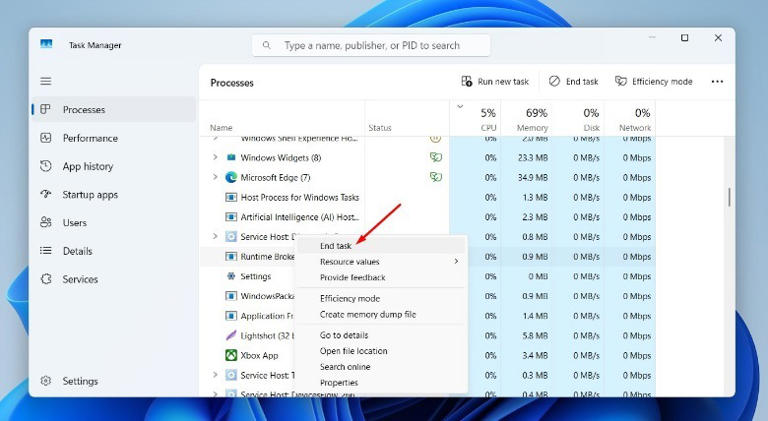Focus the search box for processes
This screenshot has height=421, width=768.
372,46
